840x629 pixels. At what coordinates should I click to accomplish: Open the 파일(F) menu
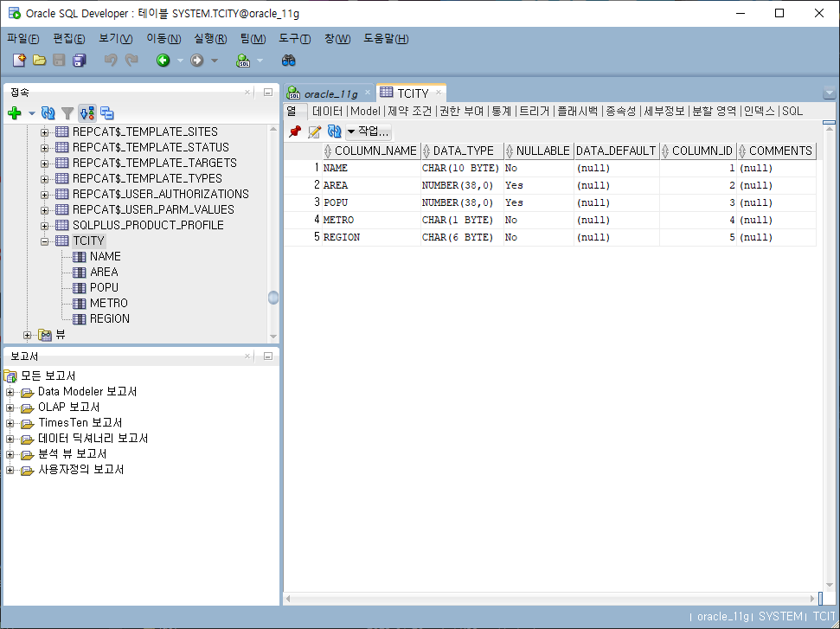[x=22, y=39]
